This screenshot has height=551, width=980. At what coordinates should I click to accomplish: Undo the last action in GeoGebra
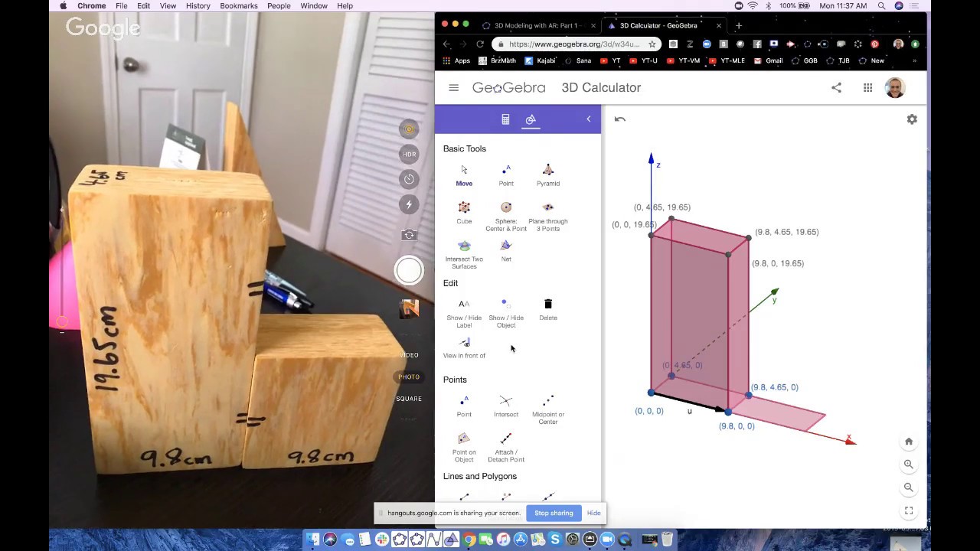click(620, 119)
